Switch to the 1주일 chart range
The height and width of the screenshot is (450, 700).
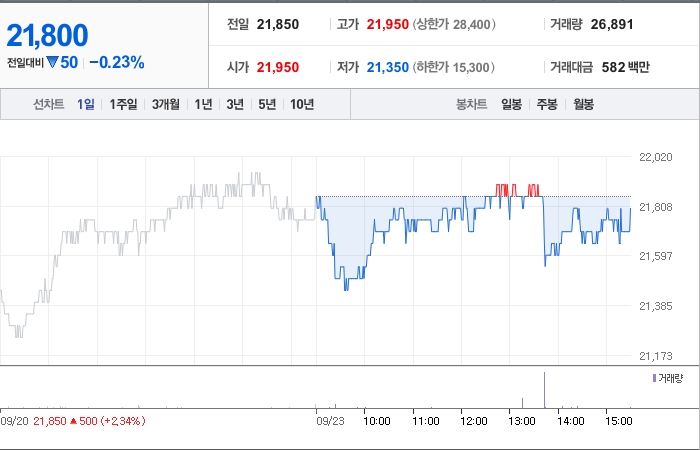(123, 104)
